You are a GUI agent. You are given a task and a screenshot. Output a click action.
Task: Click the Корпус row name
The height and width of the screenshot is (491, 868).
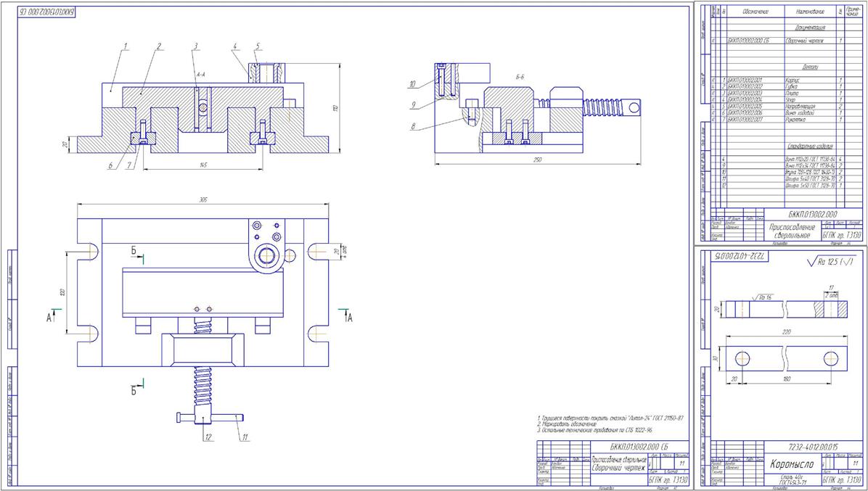pos(794,81)
